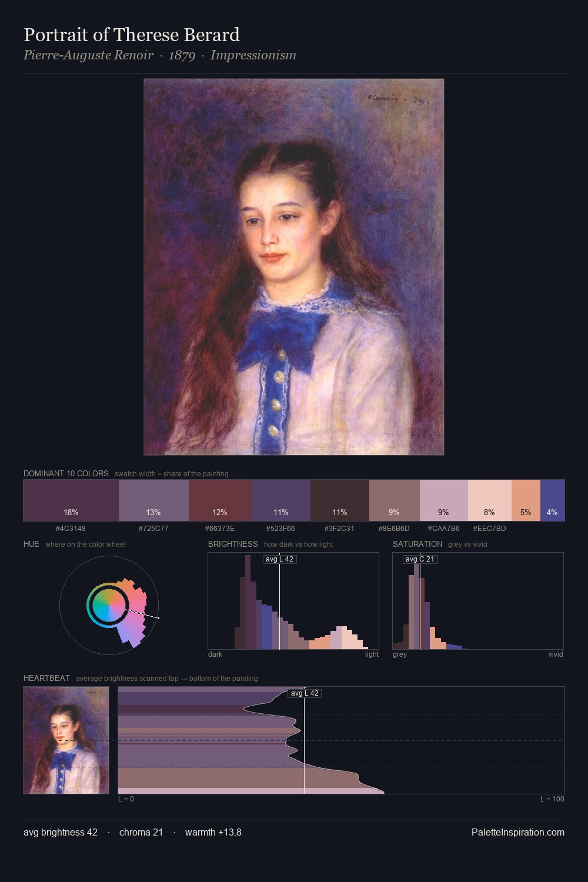Click the 'L = 0' axis label
The width and height of the screenshot is (588, 882).
[x=126, y=799]
